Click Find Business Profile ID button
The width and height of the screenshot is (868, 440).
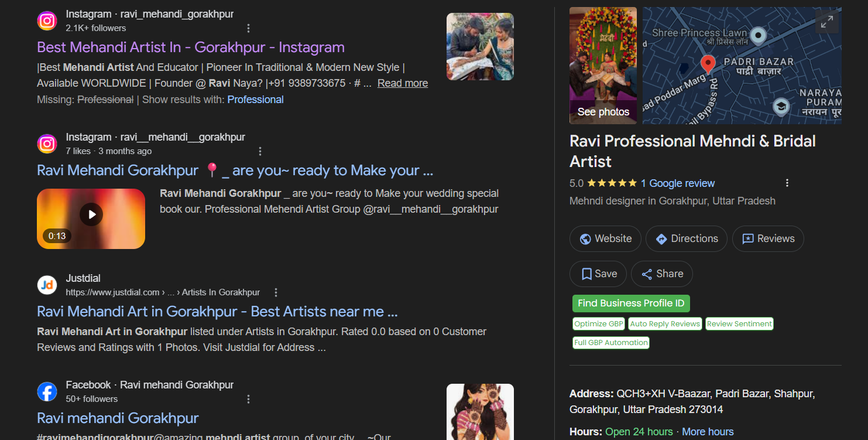coord(631,303)
